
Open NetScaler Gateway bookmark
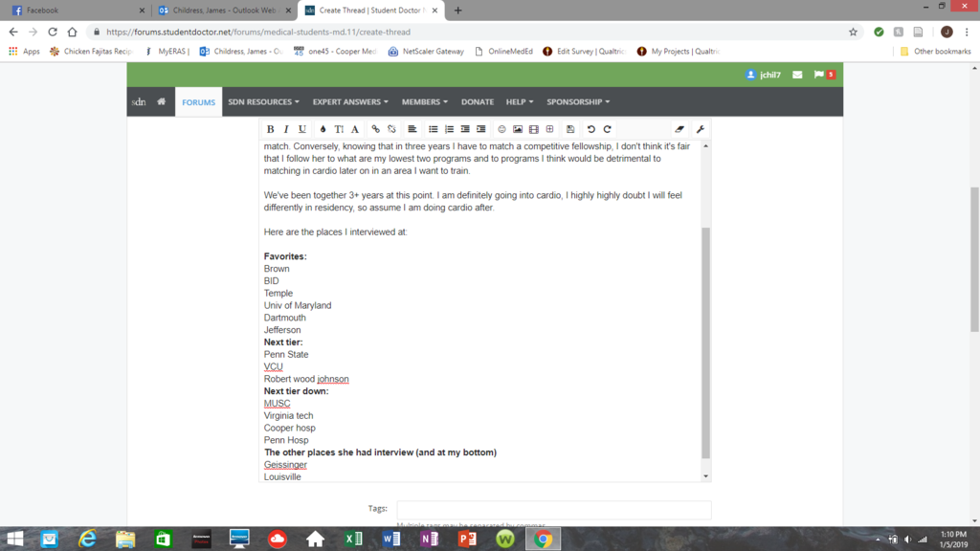point(426,52)
